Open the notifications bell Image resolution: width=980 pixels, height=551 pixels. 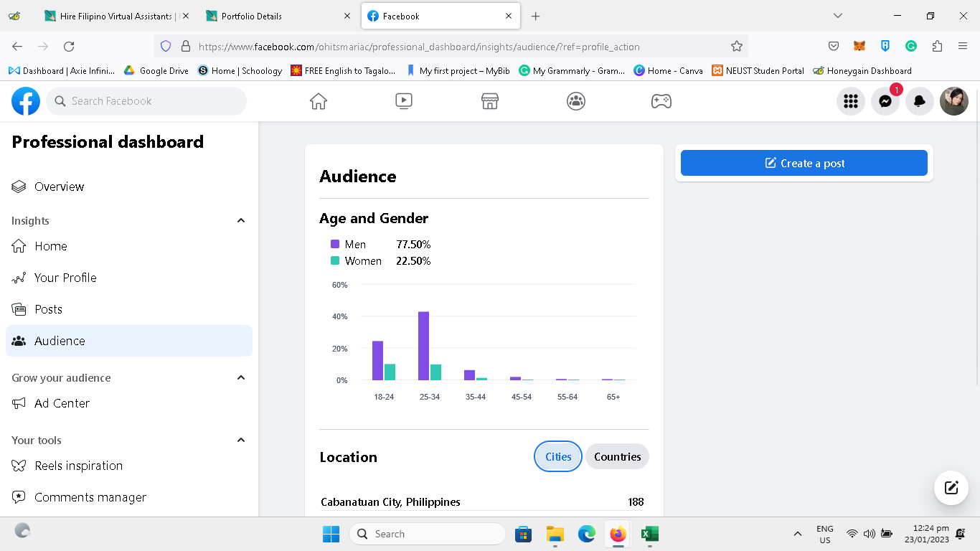tap(920, 101)
